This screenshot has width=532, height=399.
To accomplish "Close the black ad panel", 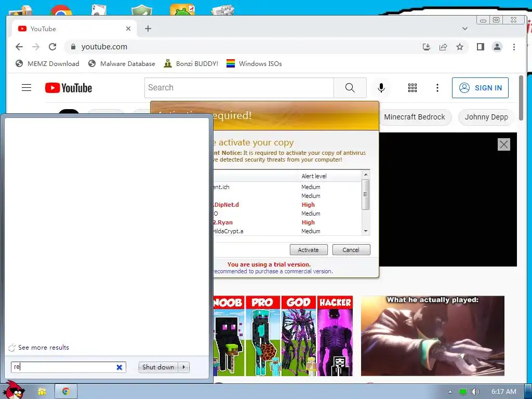I will [x=504, y=144].
